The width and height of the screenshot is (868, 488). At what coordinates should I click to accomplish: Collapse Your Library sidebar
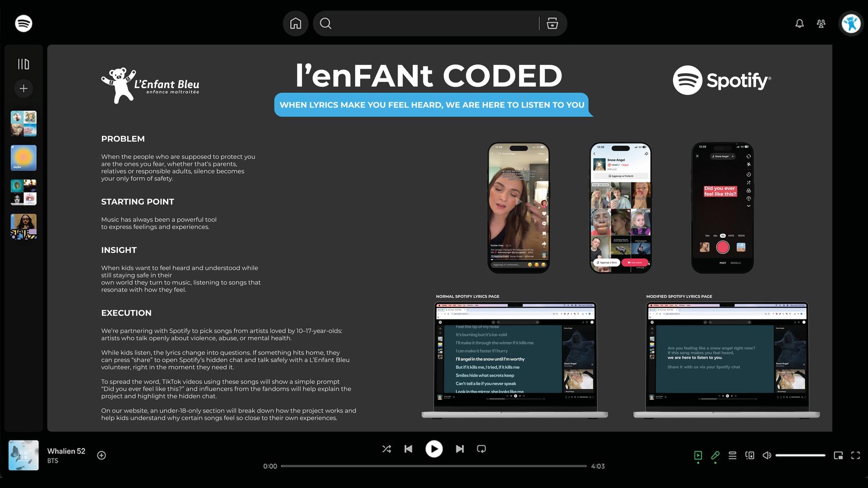click(x=23, y=64)
